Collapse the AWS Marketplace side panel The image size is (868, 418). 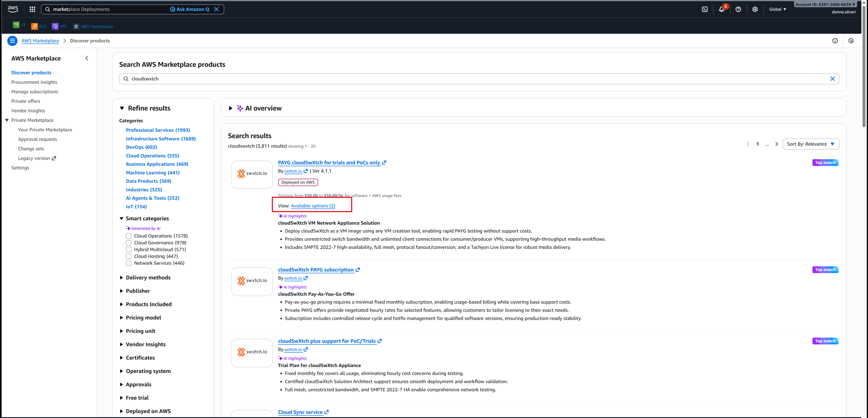(87, 58)
